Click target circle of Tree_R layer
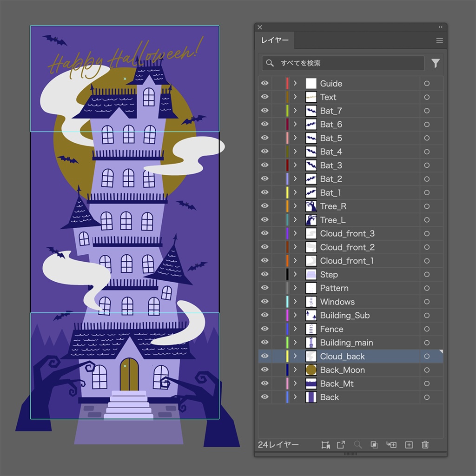Image resolution: width=476 pixels, height=476 pixels. tap(427, 206)
